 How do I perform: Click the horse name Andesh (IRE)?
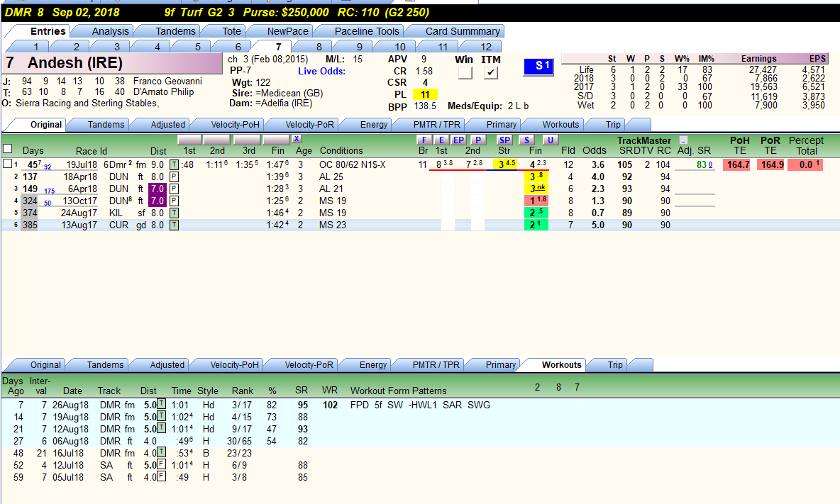(75, 63)
